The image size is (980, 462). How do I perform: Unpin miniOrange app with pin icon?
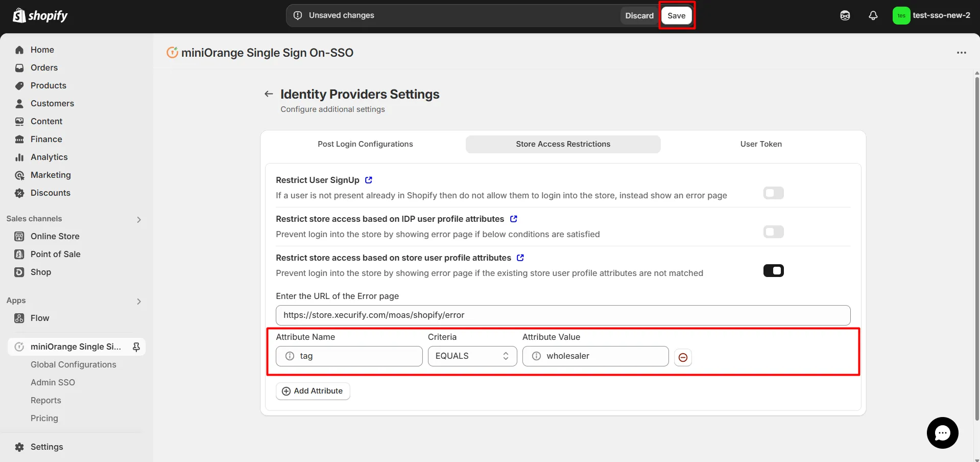point(136,347)
